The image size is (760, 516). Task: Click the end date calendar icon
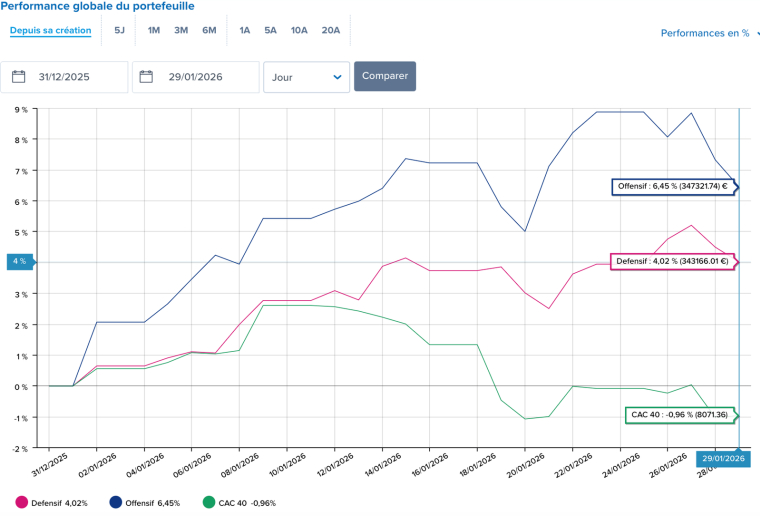(x=147, y=77)
